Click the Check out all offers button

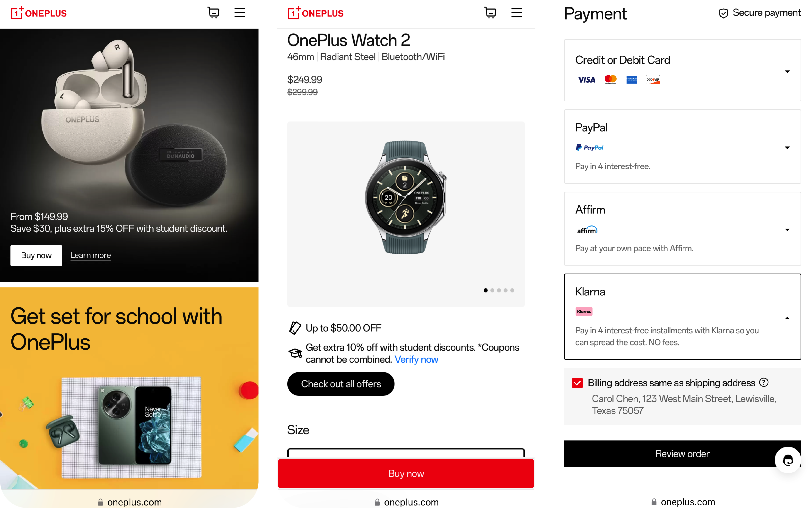(x=341, y=384)
